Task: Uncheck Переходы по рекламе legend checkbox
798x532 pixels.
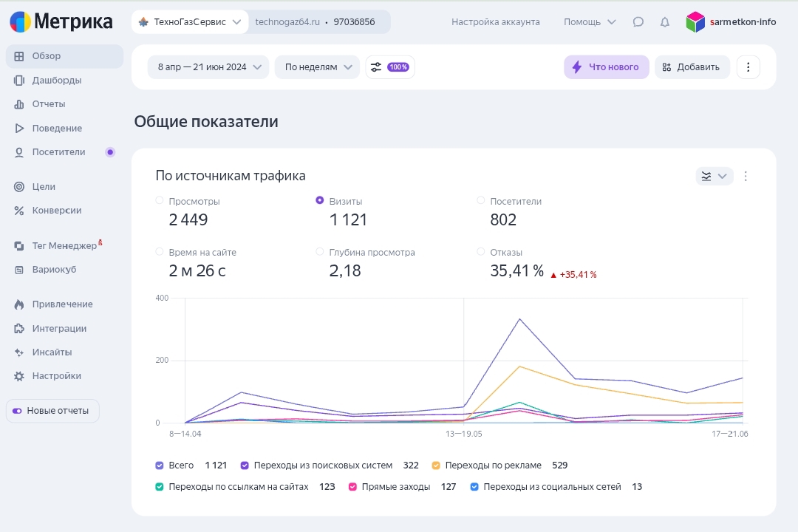Action: 436,465
